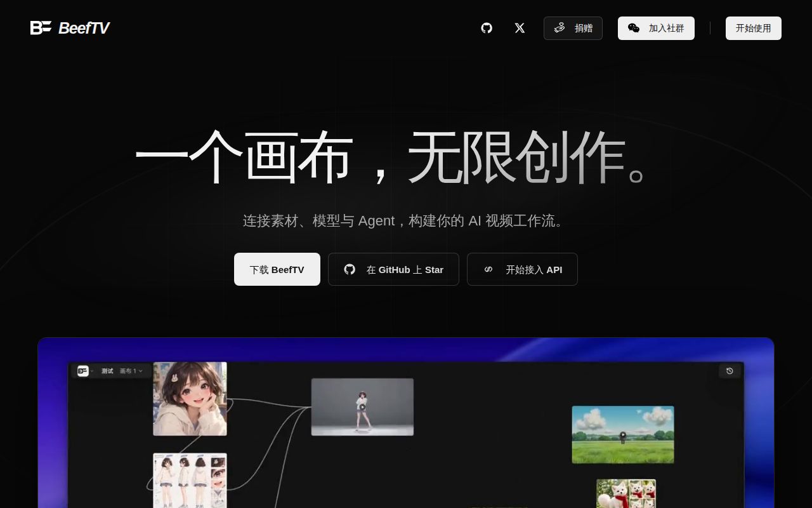Click the 开始使用 button
Viewport: 812px width, 508px height.
pyautogui.click(x=754, y=28)
